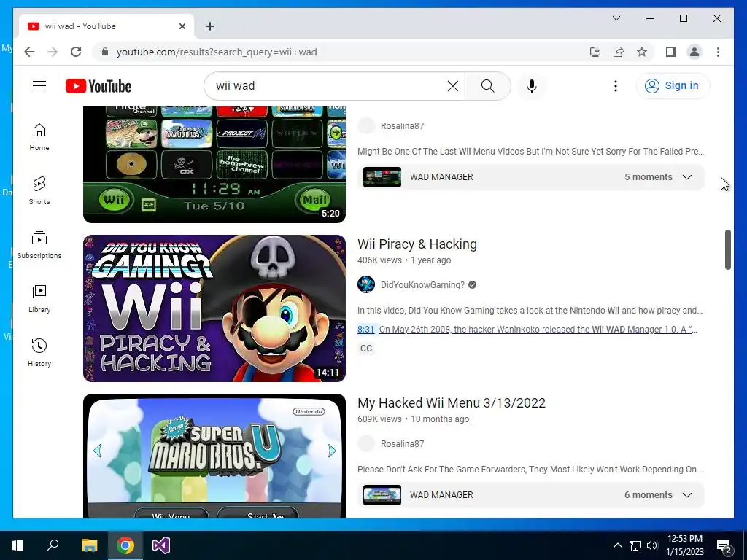Click the browser address bar URL
Image resolution: width=747 pixels, height=560 pixels.
[217, 52]
